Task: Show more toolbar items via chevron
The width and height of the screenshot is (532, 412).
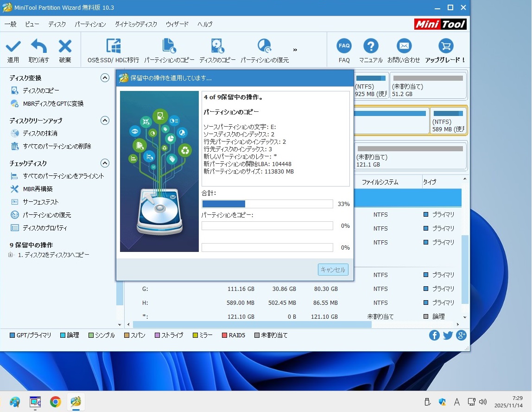Action: coord(295,50)
